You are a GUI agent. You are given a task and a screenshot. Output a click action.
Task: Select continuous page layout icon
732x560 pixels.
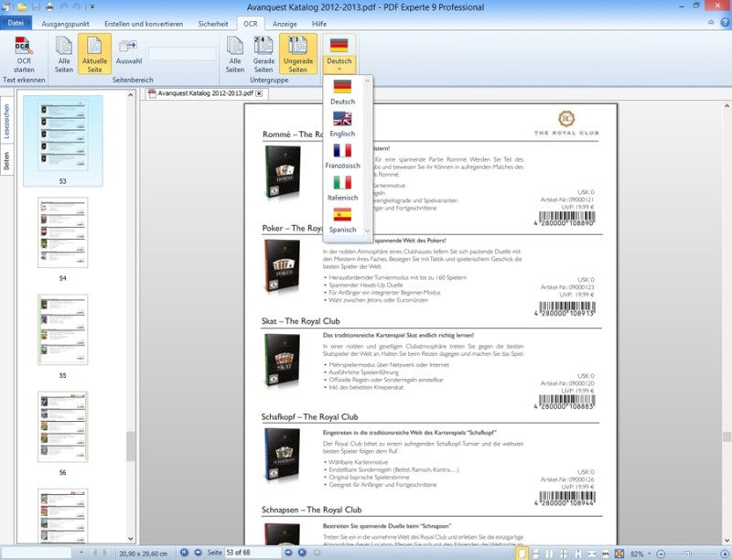[535, 554]
